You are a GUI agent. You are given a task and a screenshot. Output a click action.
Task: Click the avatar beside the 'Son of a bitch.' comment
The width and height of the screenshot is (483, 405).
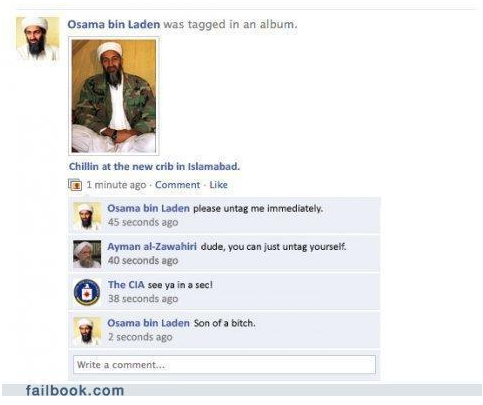click(87, 331)
